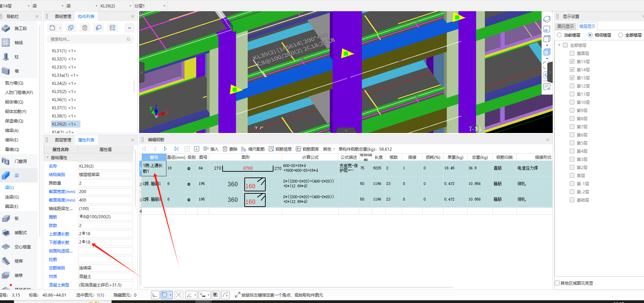Open 钢筋图库 rebar shape library
Viewport: 644px width, 303px height.
pyautogui.click(x=307, y=149)
